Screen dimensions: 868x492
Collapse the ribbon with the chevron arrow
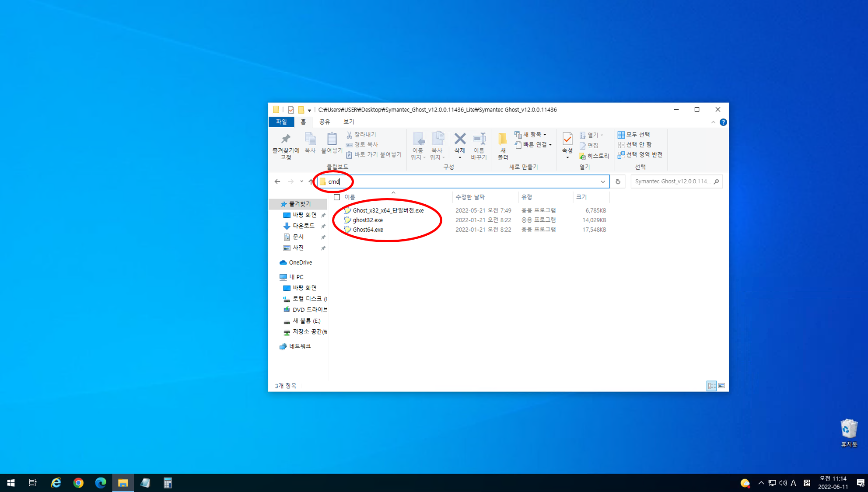point(713,122)
